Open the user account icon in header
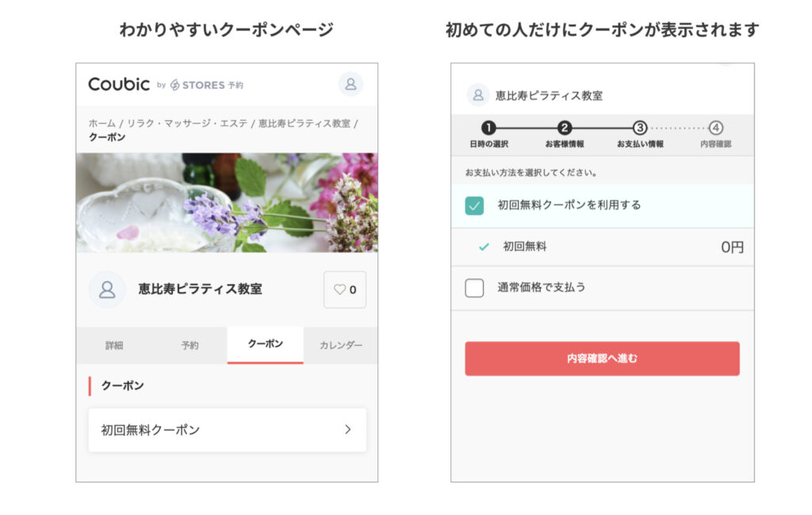This screenshot has height=515, width=812. click(x=350, y=84)
